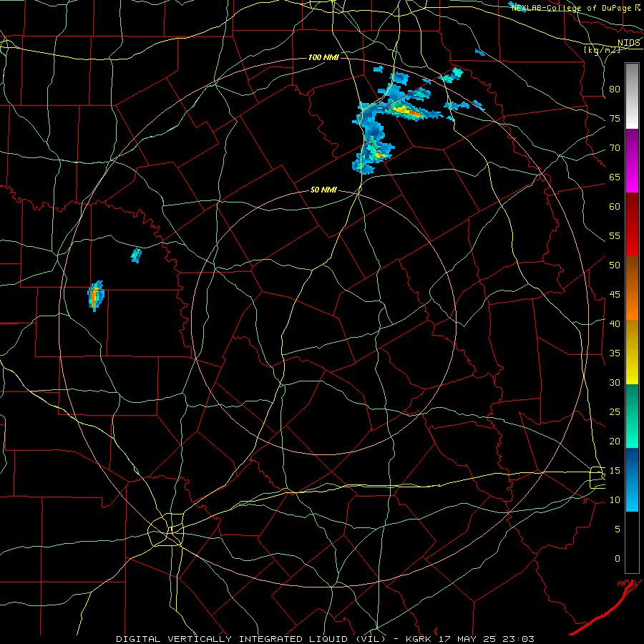Screen dimensions: 644x644
Task: Click the 10 value on the scale
Action: (x=615, y=500)
